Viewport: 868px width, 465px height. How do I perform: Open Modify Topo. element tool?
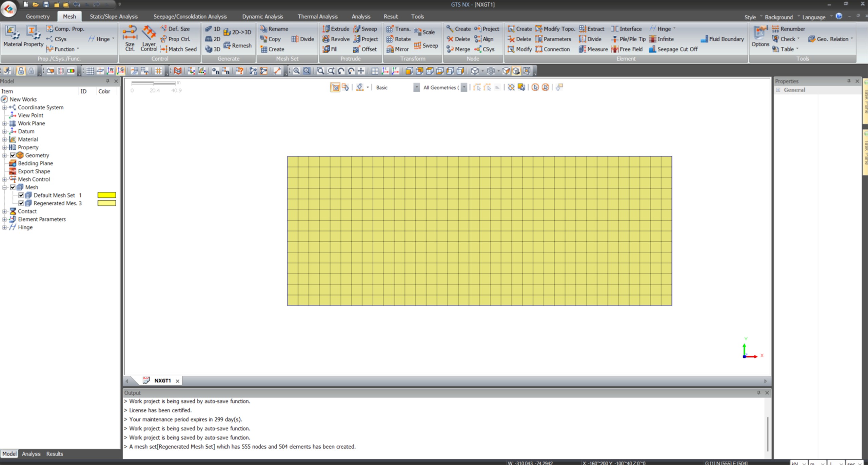pos(555,29)
